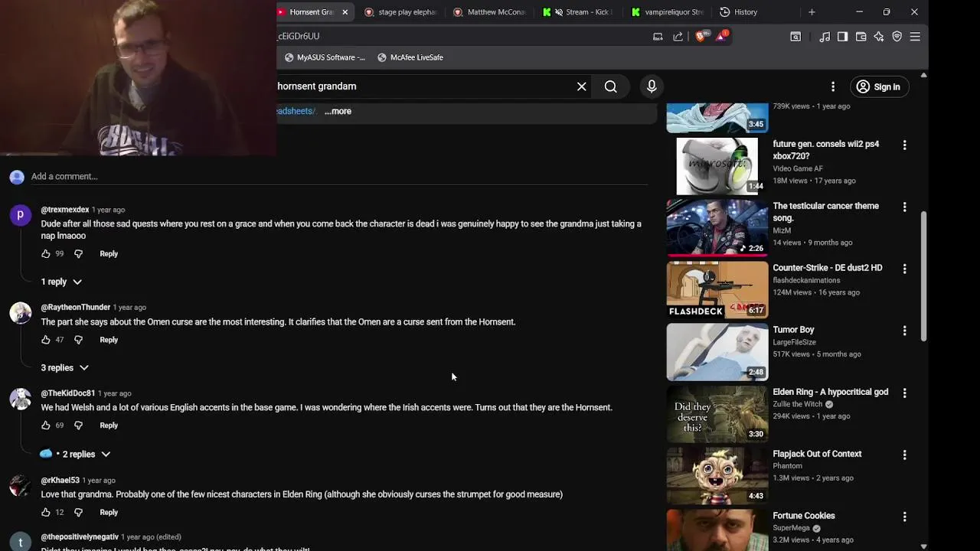
Task: Open YouTube settings three-dot menu
Action: (833, 86)
